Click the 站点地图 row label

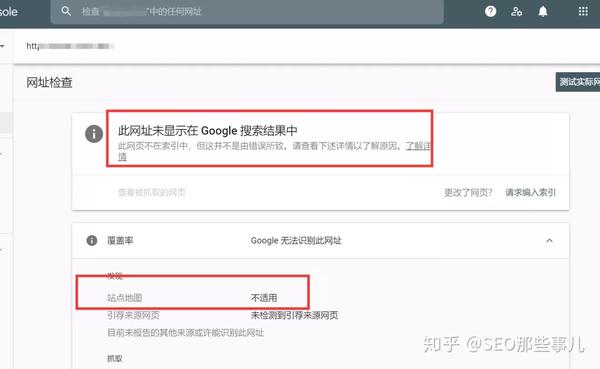click(x=125, y=298)
